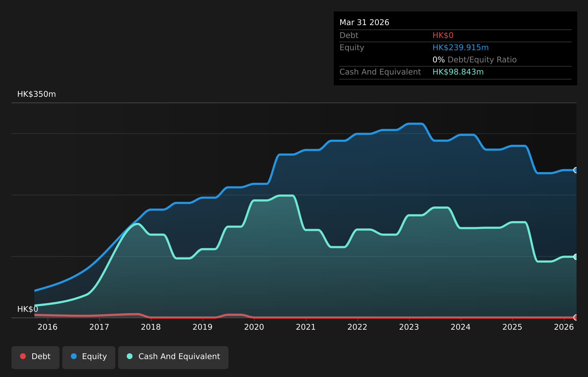The width and height of the screenshot is (588, 377).
Task: Click the 2017 x-axis label
Action: pos(99,327)
